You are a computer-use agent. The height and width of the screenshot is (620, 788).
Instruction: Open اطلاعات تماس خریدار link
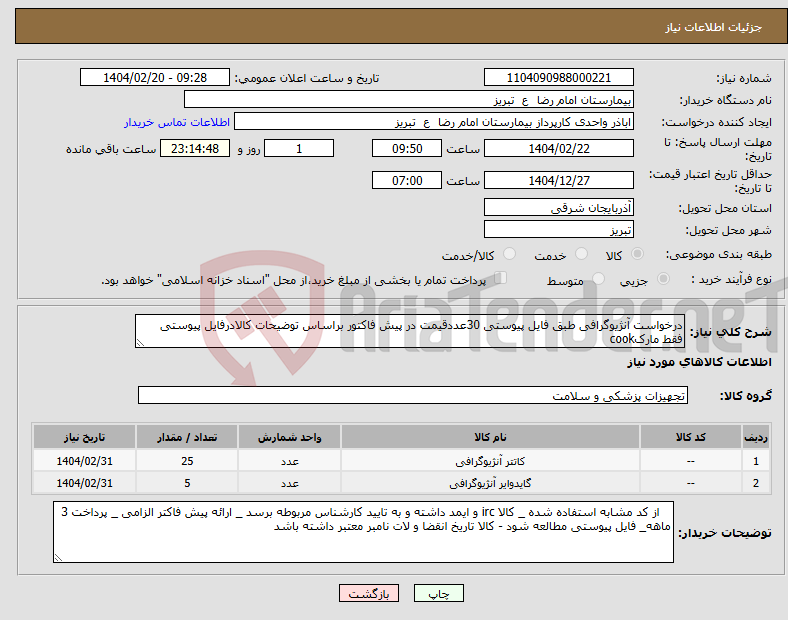point(177,122)
